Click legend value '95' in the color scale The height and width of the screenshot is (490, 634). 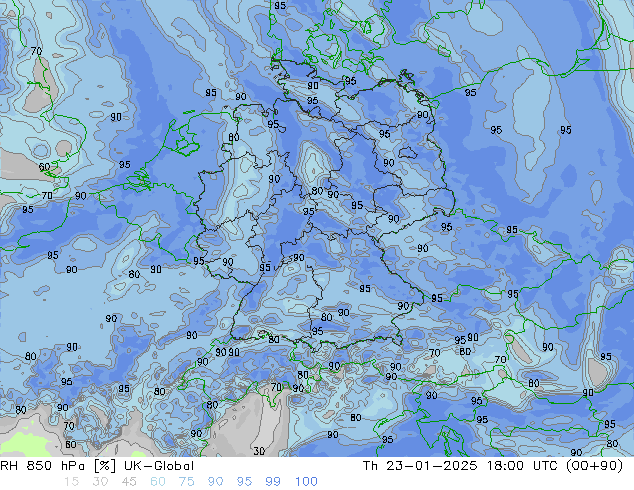[x=244, y=482]
